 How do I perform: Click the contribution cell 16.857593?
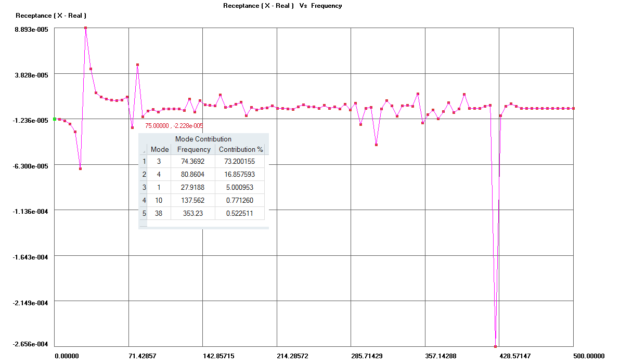[x=240, y=175]
